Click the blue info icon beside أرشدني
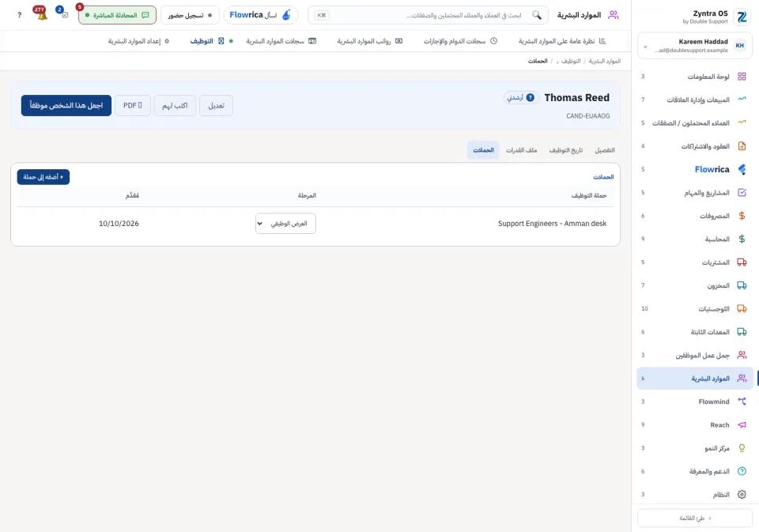Screen dimensions: 759x532 (x=530, y=97)
